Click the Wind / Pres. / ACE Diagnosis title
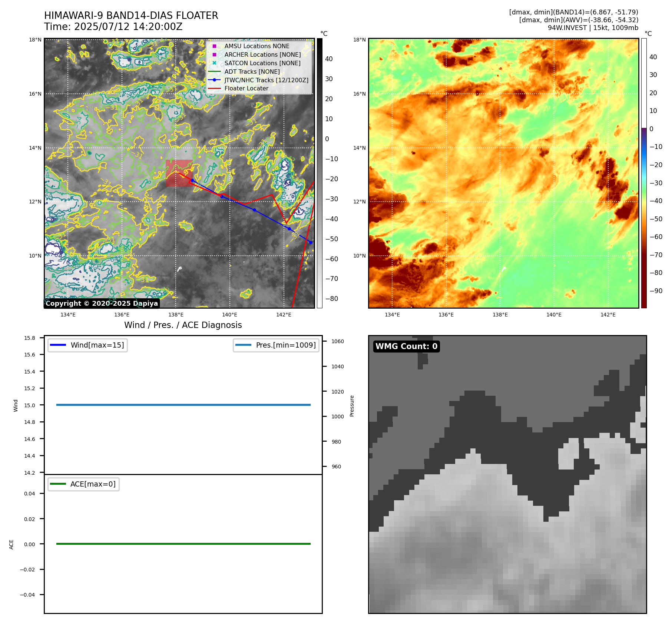672x627 pixels. (x=183, y=325)
